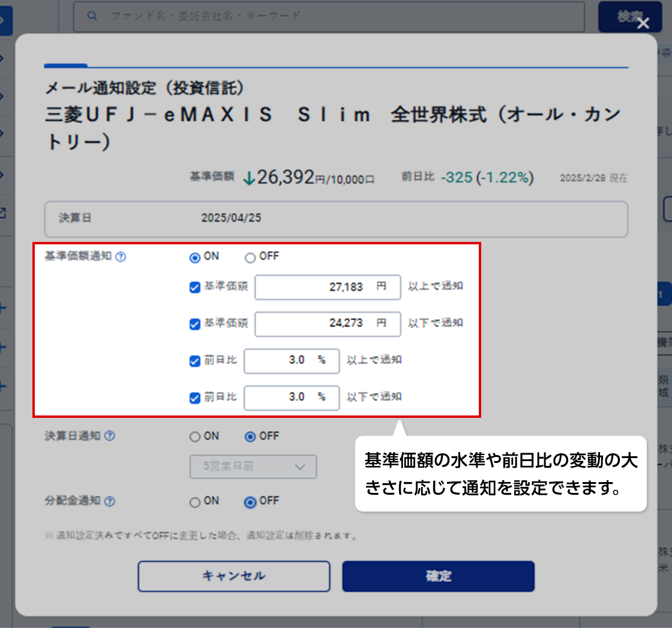Click the 前日比 value -325 (-1.22%)

(x=488, y=178)
